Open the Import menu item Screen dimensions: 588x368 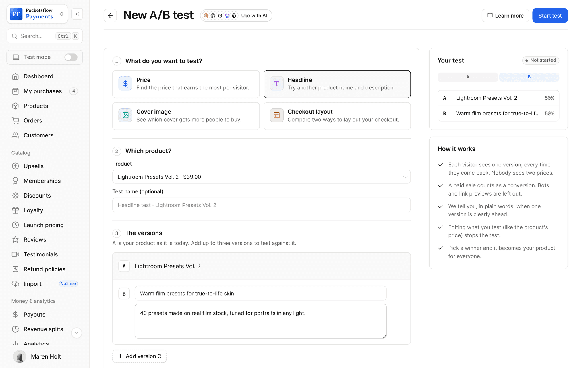click(x=45, y=284)
